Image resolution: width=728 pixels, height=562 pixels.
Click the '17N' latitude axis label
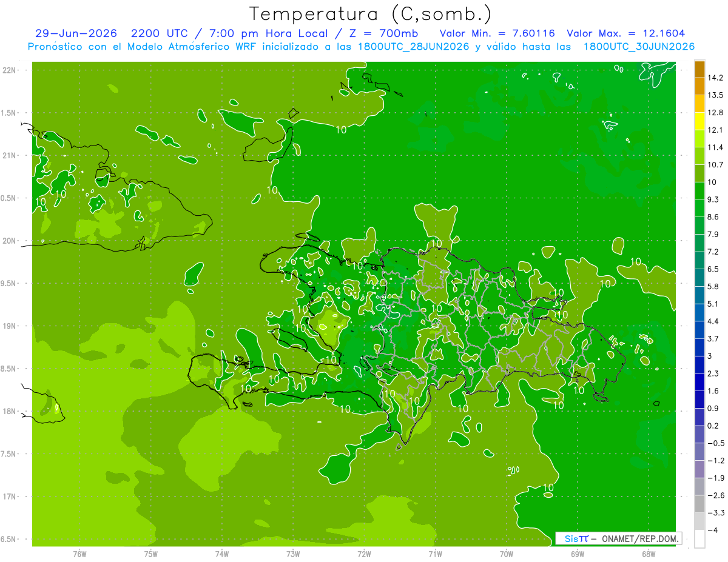pos(9,497)
